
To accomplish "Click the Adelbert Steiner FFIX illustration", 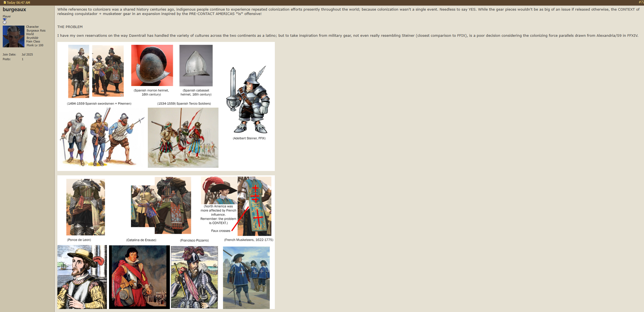I will [248, 100].
